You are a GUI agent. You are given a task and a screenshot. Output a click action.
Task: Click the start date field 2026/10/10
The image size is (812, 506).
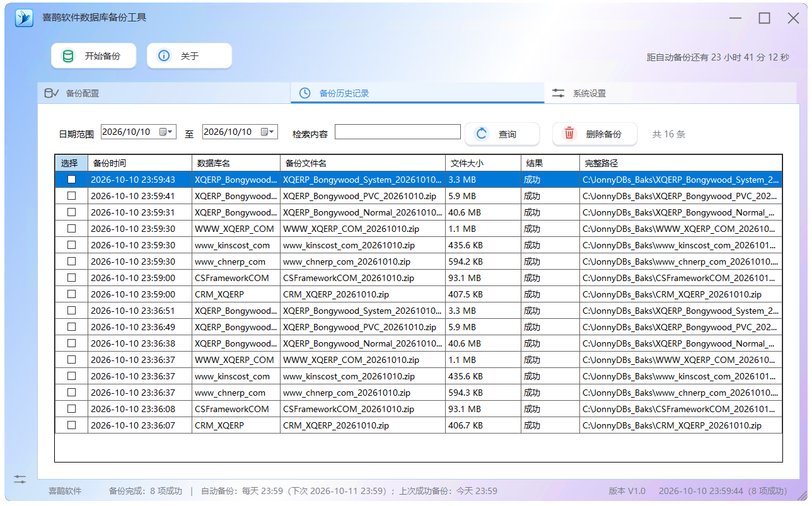click(138, 132)
